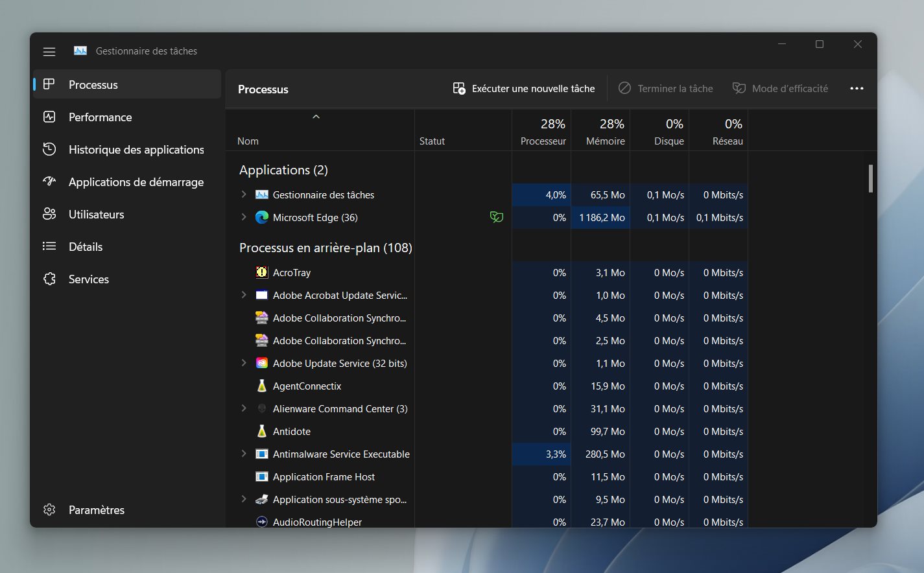The image size is (924, 573).
Task: Click the Processus sidebar icon
Action: coord(49,84)
